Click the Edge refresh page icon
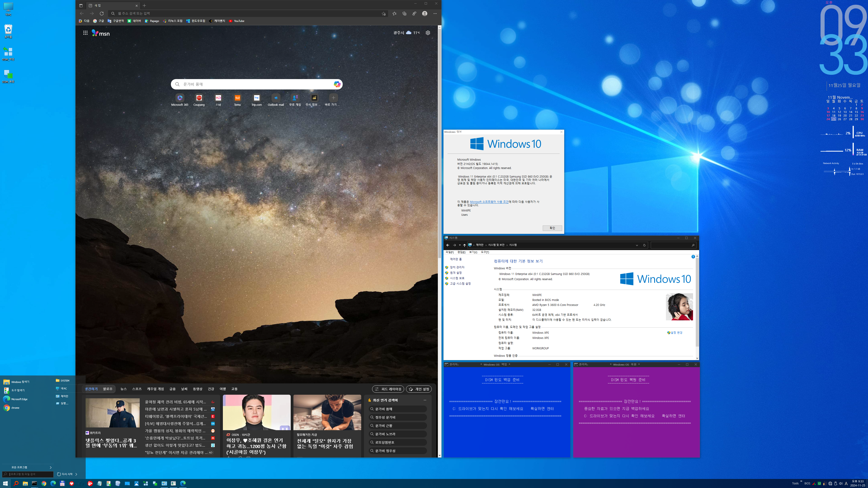Image resolution: width=868 pixels, height=488 pixels. pos(101,14)
